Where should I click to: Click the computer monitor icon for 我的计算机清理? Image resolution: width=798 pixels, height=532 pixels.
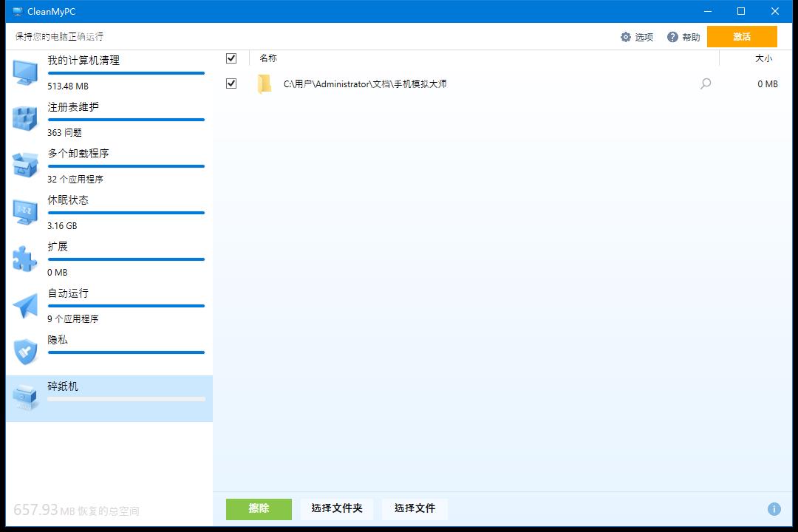25,73
